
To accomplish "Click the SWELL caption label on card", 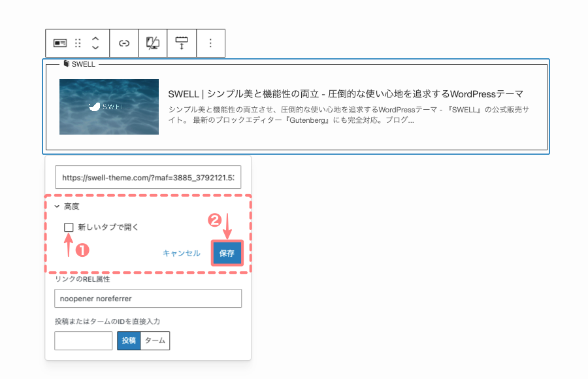I will click(x=79, y=64).
